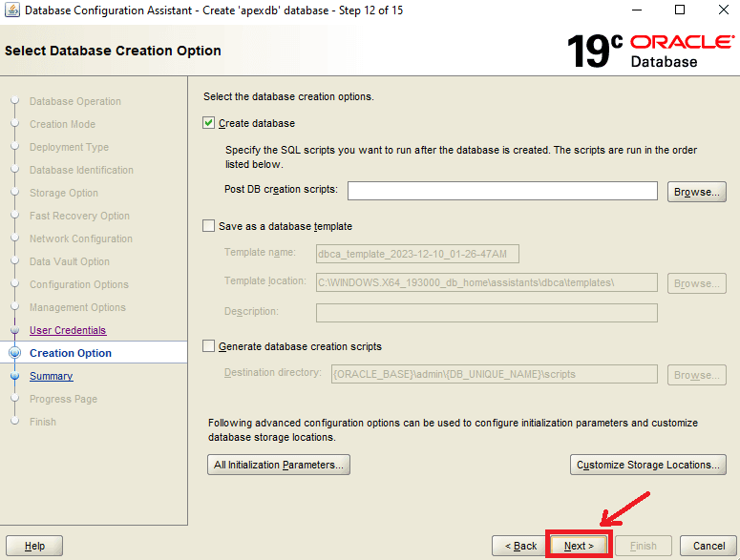Go back with the Back button
Image resolution: width=740 pixels, height=560 pixels.
(519, 546)
